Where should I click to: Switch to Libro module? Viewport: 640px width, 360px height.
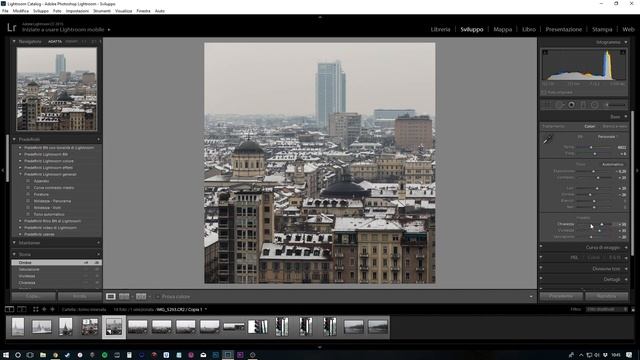tap(529, 29)
